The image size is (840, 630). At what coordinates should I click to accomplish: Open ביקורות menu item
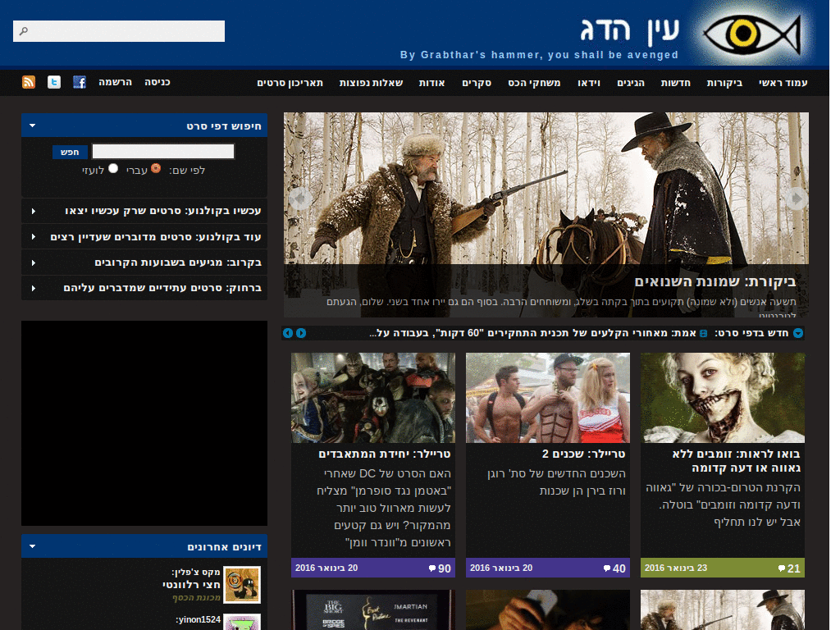tap(724, 83)
